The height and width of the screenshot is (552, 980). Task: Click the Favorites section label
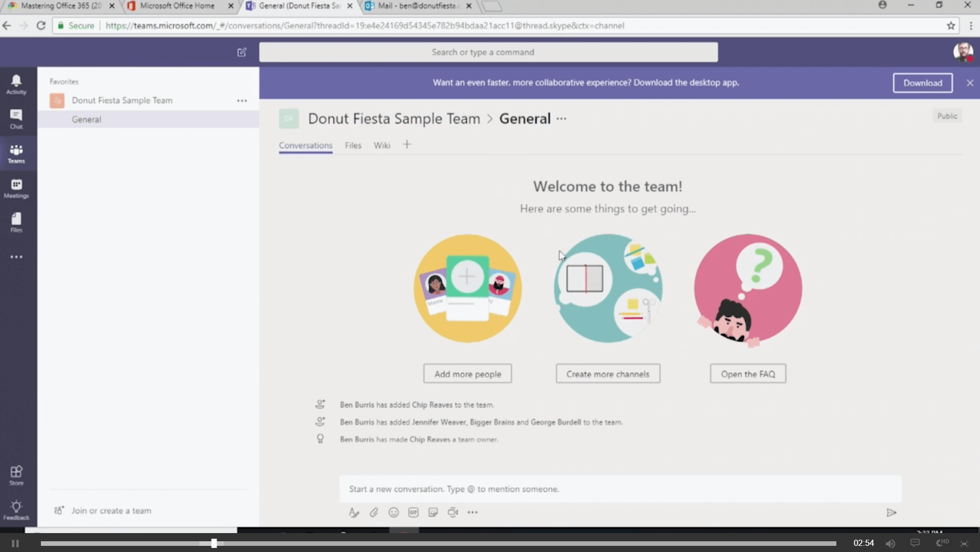(64, 81)
